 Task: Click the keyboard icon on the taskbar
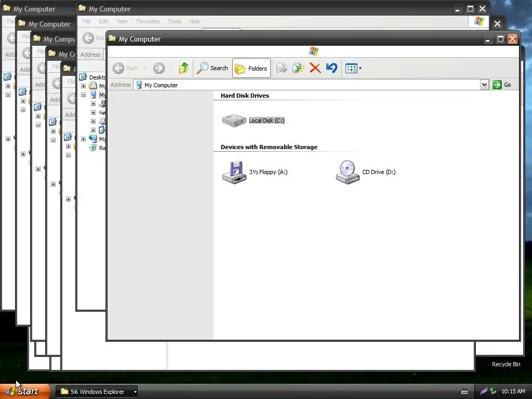464,392
